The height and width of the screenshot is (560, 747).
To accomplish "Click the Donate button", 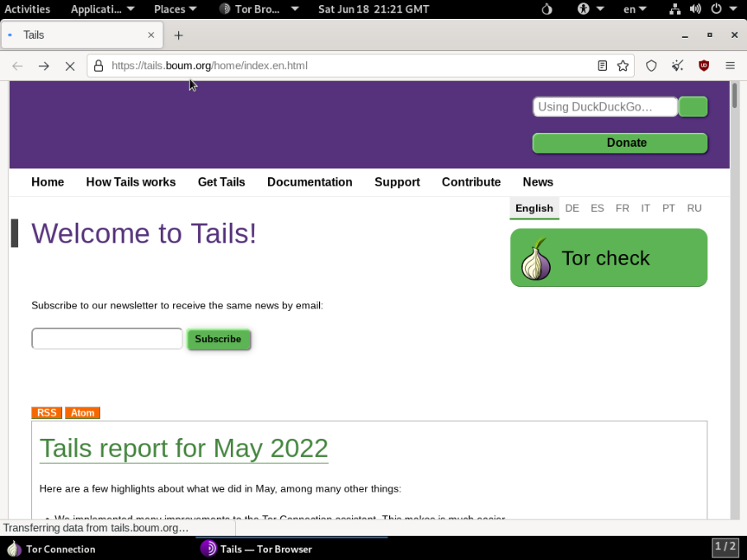I will click(620, 143).
